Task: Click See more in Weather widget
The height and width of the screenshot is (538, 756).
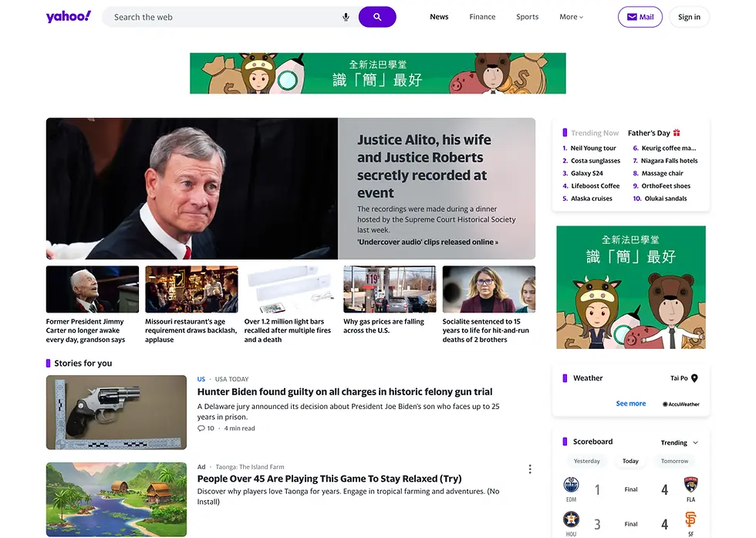Action: [x=631, y=404]
